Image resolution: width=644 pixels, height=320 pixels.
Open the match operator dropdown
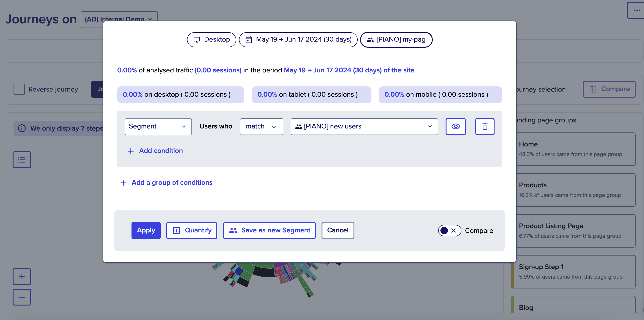pyautogui.click(x=261, y=126)
